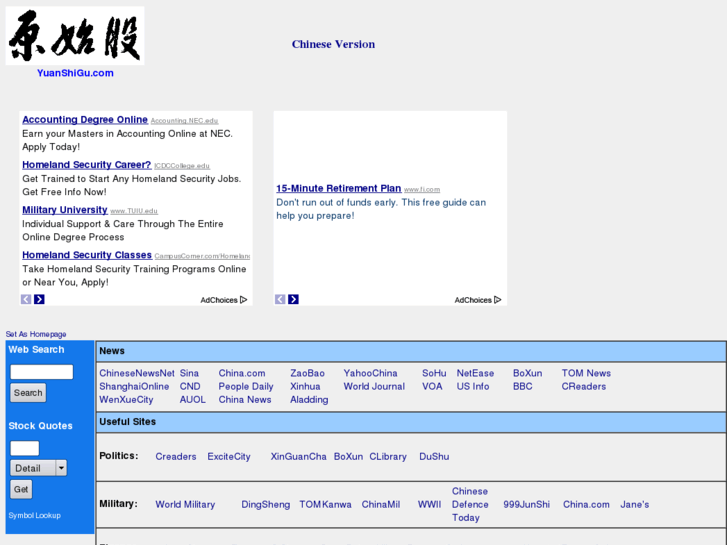This screenshot has width=727, height=545.
Task: Open BoXun in the News section
Action: [x=527, y=373]
